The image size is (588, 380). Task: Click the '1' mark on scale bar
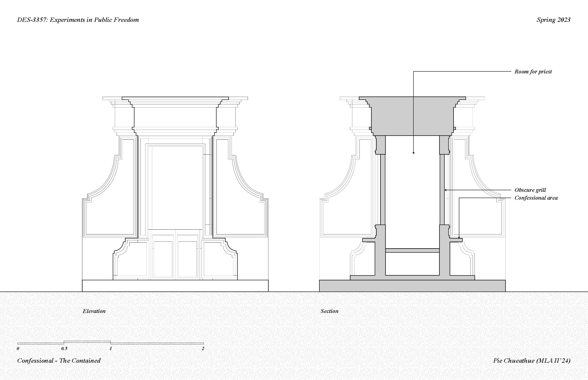[111, 349]
